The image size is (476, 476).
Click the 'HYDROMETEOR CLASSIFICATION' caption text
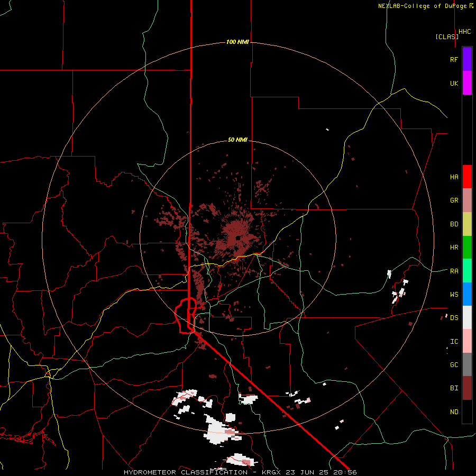186,472
